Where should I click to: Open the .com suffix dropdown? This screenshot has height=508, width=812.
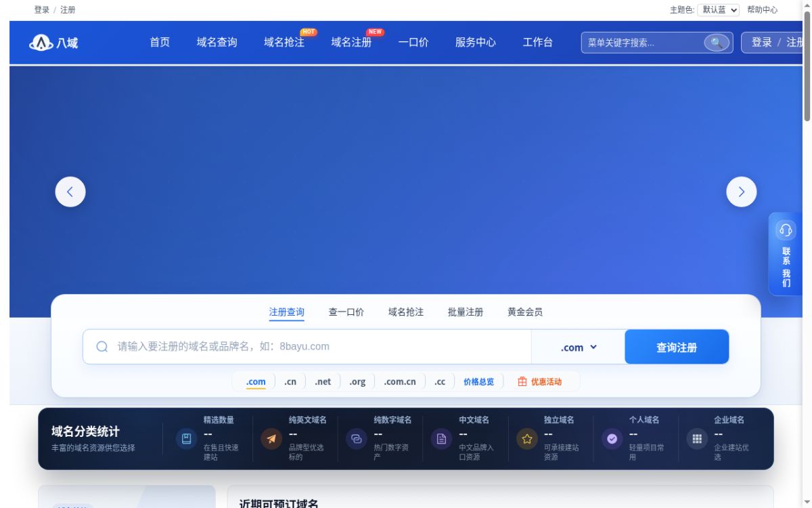coord(579,347)
